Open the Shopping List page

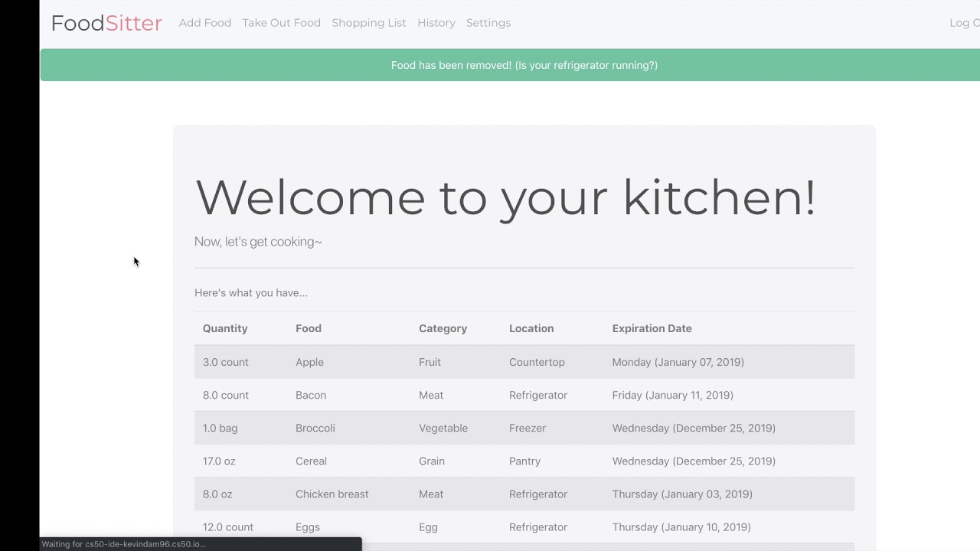pos(369,23)
